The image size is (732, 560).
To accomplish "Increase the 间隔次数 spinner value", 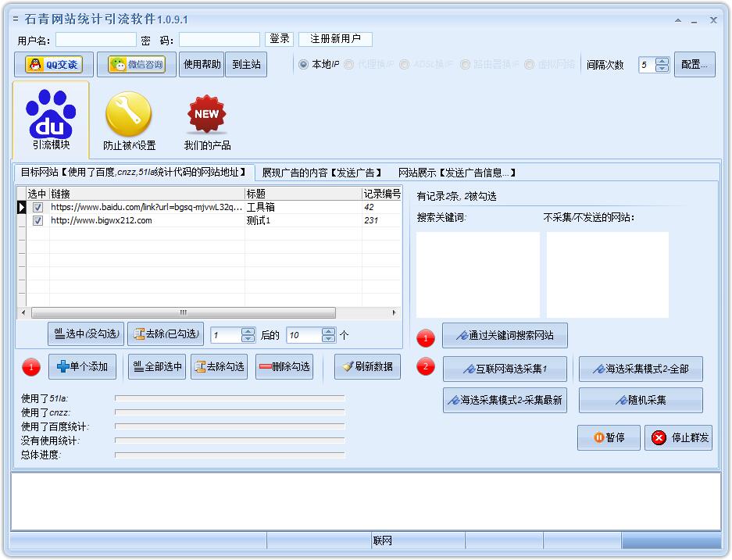I will coord(662,62).
